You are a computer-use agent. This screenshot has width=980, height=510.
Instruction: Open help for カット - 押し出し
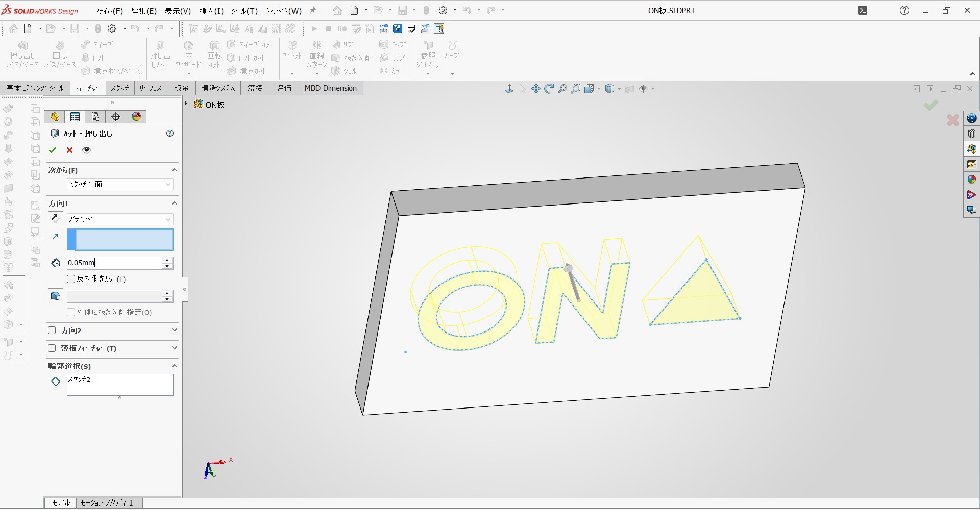(170, 133)
